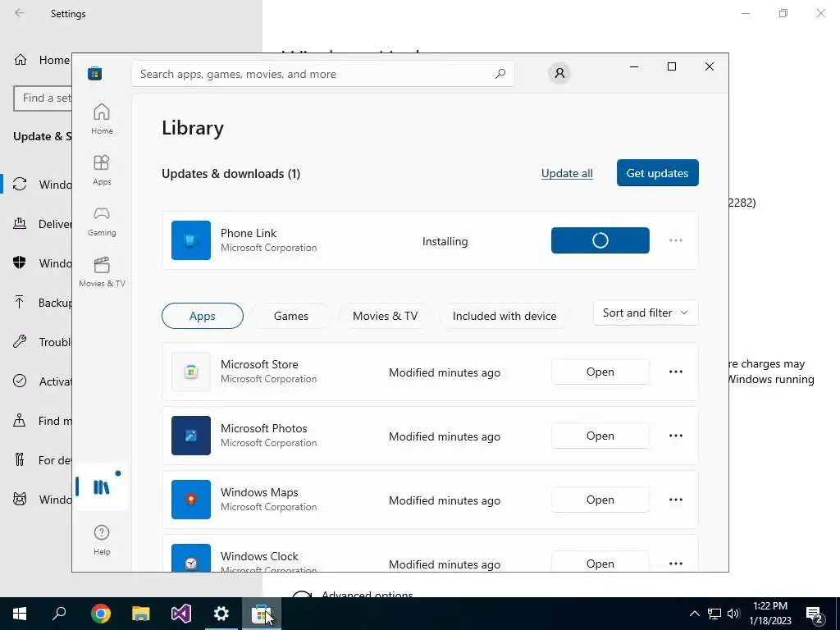Select Included with device filter tab
The width and height of the screenshot is (840, 630).
504,316
